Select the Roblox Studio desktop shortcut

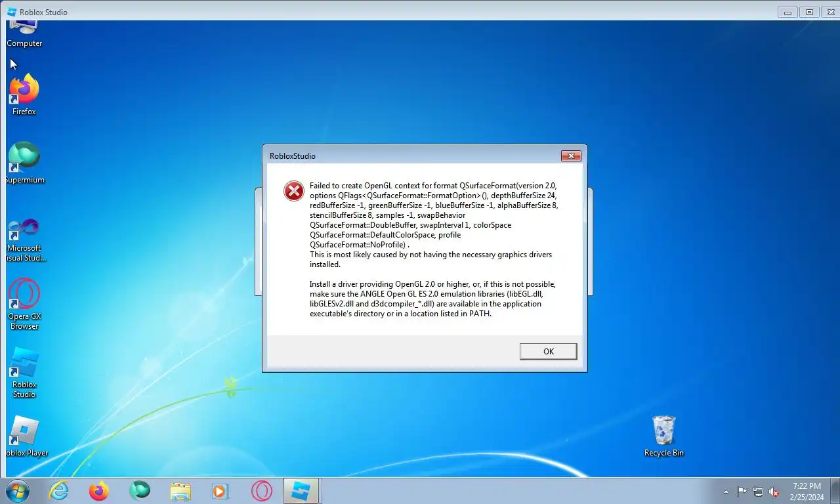pos(24,373)
